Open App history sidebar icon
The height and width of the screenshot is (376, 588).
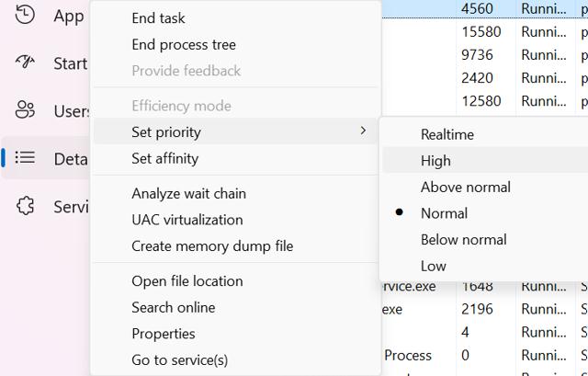(x=25, y=15)
